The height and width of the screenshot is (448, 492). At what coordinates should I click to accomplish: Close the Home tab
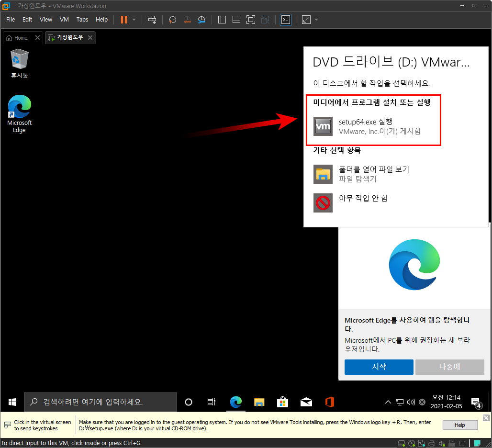click(37, 38)
